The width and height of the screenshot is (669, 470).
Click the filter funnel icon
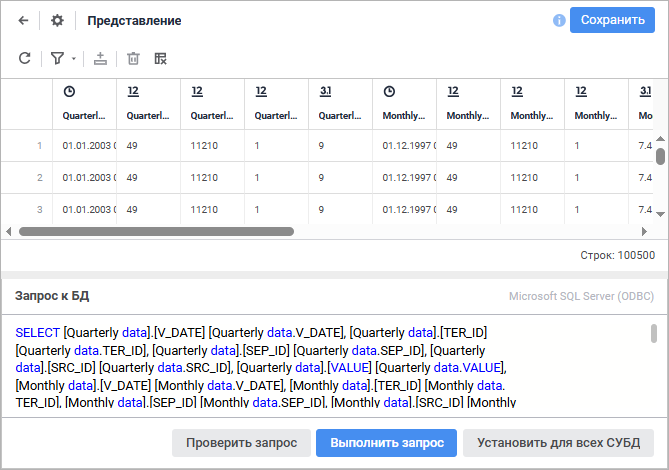pyautogui.click(x=57, y=59)
